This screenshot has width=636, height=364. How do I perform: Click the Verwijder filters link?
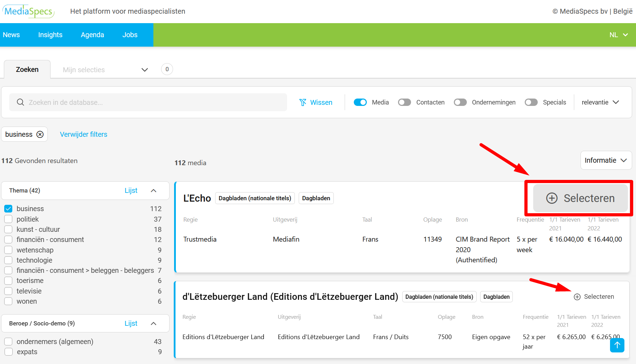tap(84, 134)
